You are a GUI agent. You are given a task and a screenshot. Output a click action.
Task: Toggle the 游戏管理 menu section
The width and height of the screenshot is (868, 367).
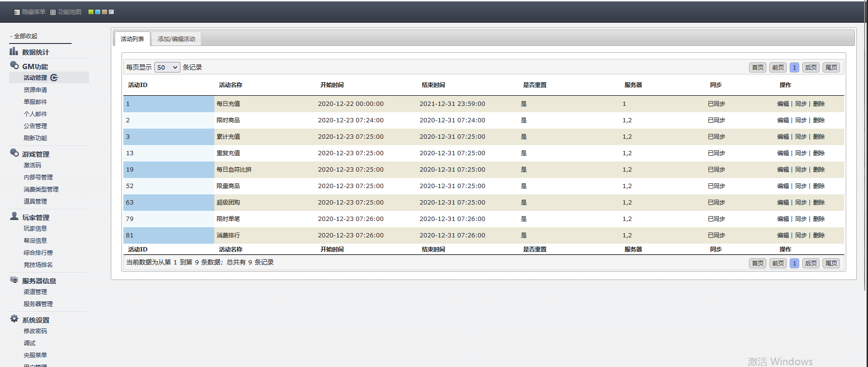35,154
